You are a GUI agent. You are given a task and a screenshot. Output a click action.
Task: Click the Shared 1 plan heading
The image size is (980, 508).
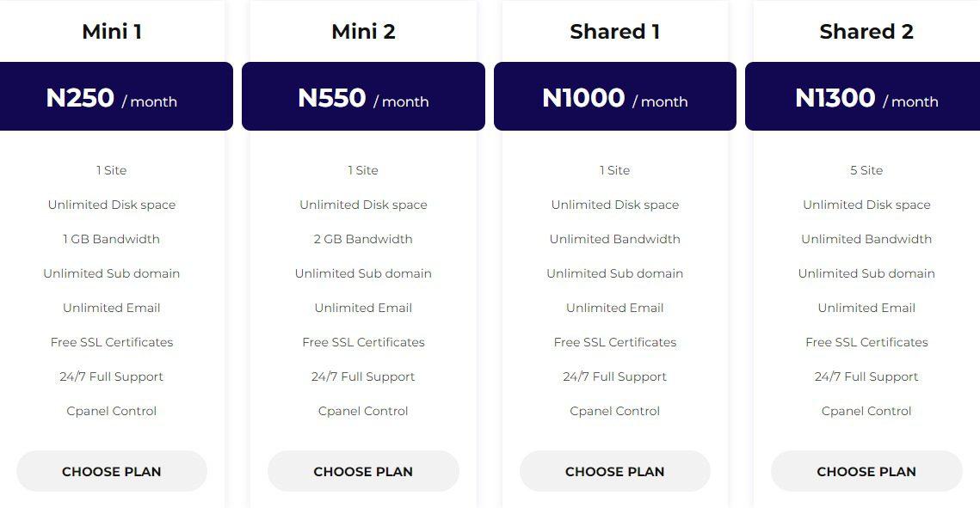point(615,31)
